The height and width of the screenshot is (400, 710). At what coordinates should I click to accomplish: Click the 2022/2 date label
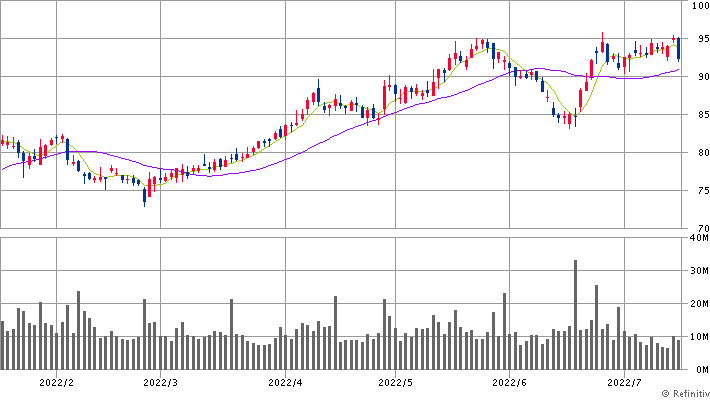pos(55,382)
